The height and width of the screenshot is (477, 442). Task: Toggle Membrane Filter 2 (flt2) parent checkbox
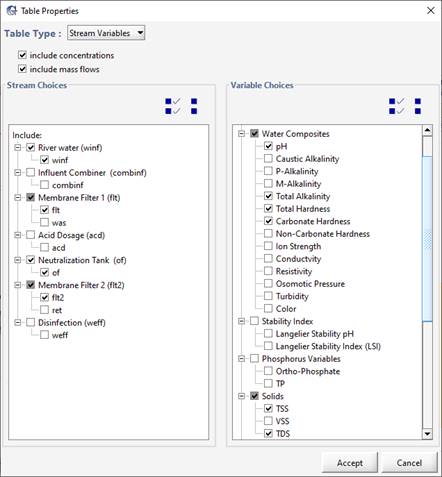click(30, 285)
